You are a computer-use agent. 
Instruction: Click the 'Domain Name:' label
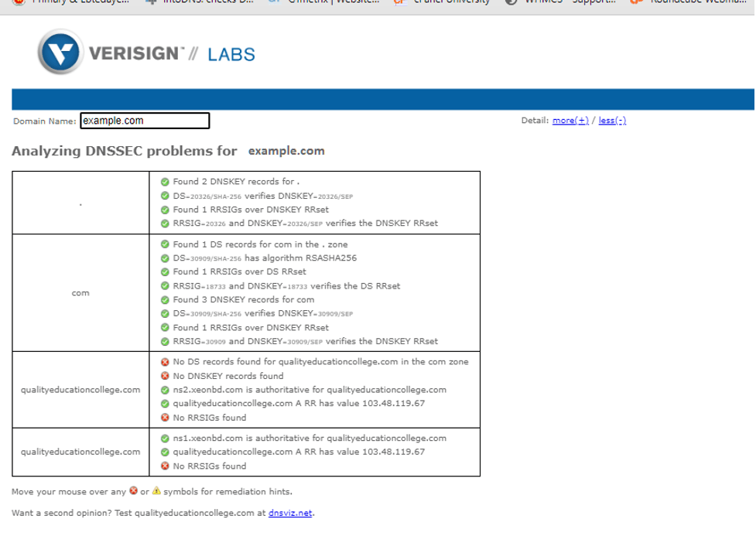(44, 121)
